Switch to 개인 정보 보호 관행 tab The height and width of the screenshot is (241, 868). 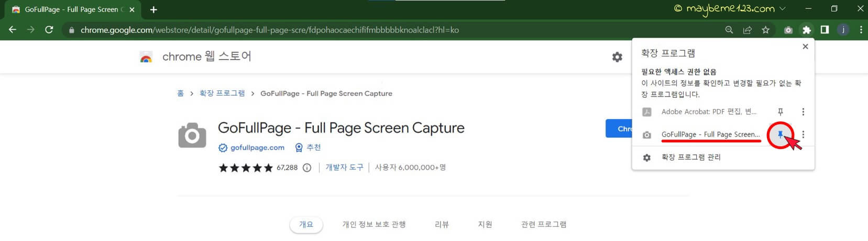pos(374,224)
